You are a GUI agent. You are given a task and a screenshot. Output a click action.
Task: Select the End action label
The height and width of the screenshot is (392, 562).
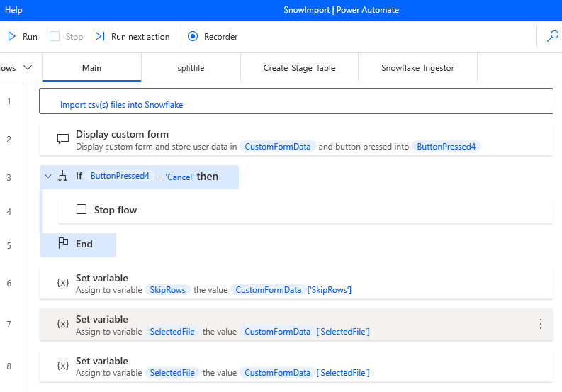point(84,244)
